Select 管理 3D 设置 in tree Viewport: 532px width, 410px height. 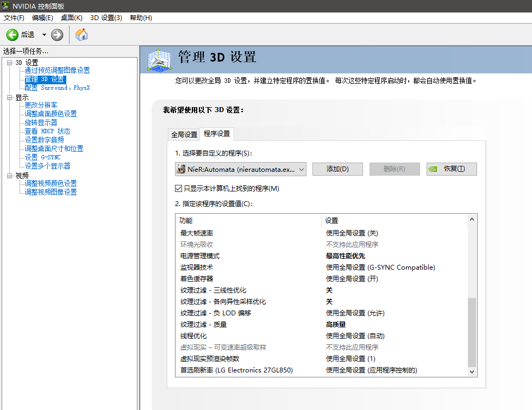pos(45,79)
